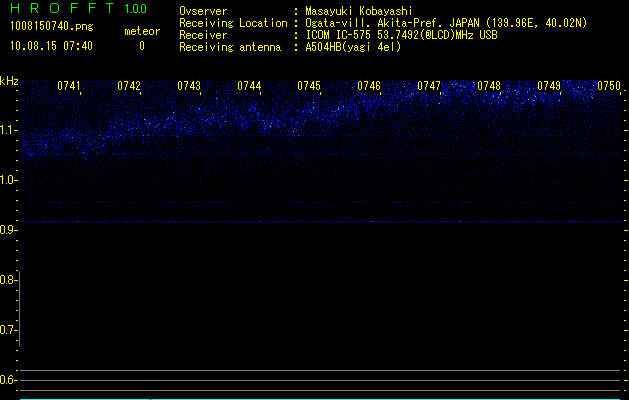Select the name Masayuki Kobayashi
Viewport: 629px width, 400px height.
359,11
